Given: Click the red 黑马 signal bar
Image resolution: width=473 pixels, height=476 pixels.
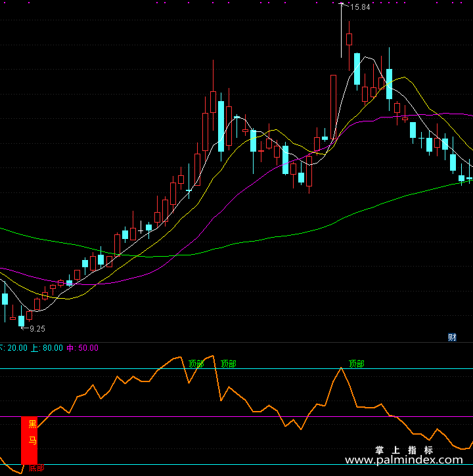Looking at the screenshot, I should (x=29, y=441).
